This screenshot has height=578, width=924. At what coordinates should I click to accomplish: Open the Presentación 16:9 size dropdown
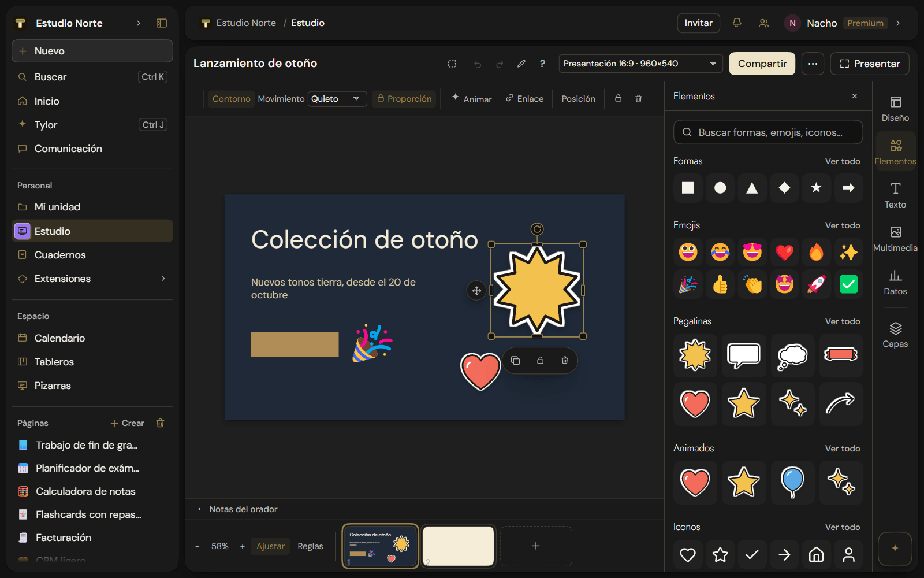640,64
